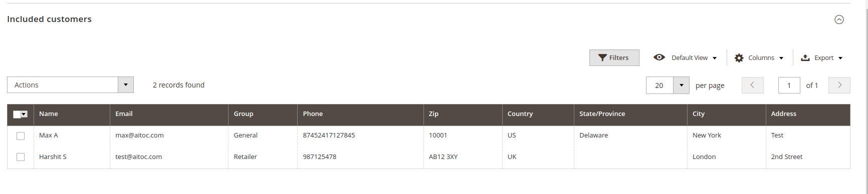
Task: Collapse the Included customers section
Action: point(839,19)
